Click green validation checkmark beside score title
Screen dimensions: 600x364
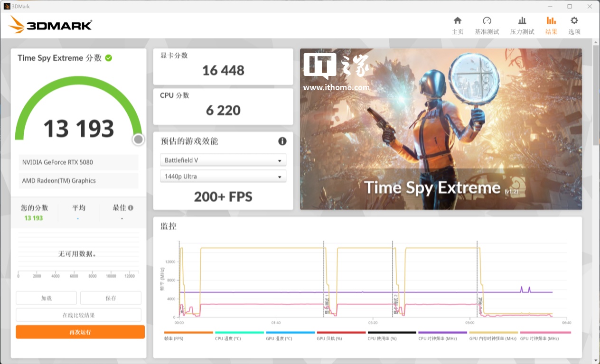point(109,58)
